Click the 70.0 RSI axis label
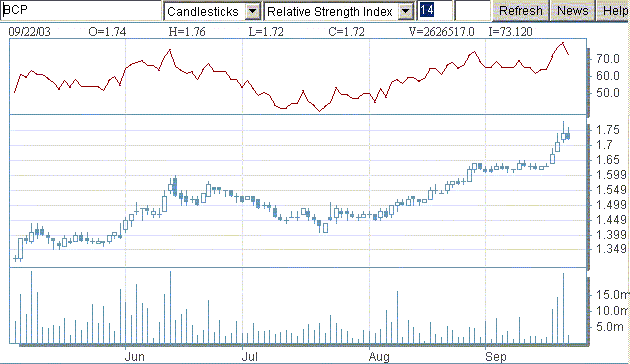Image resolution: width=630 pixels, height=364 pixels. tap(608, 59)
